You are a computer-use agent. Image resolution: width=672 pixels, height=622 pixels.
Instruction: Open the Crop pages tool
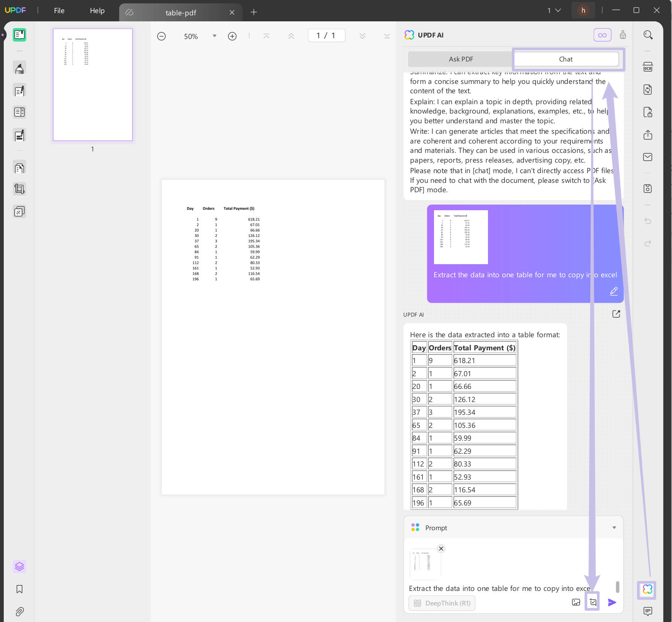pos(19,188)
